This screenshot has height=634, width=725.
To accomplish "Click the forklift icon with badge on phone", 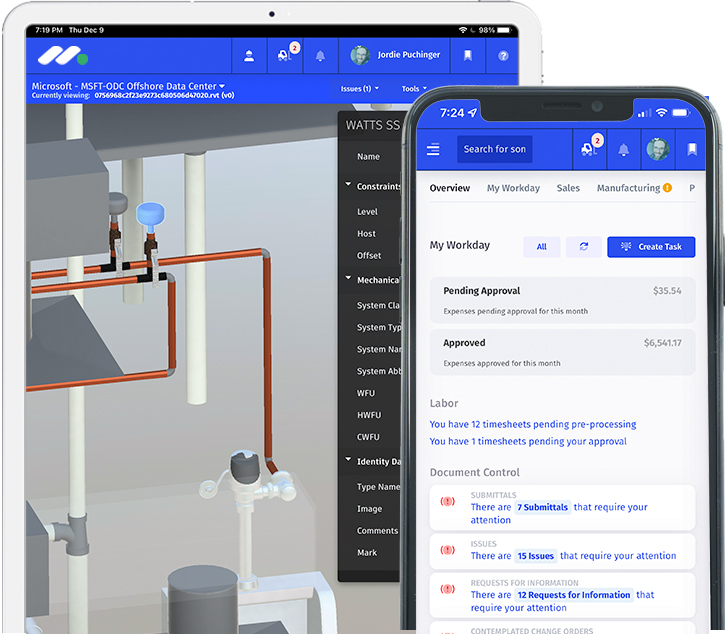I will pyautogui.click(x=587, y=150).
